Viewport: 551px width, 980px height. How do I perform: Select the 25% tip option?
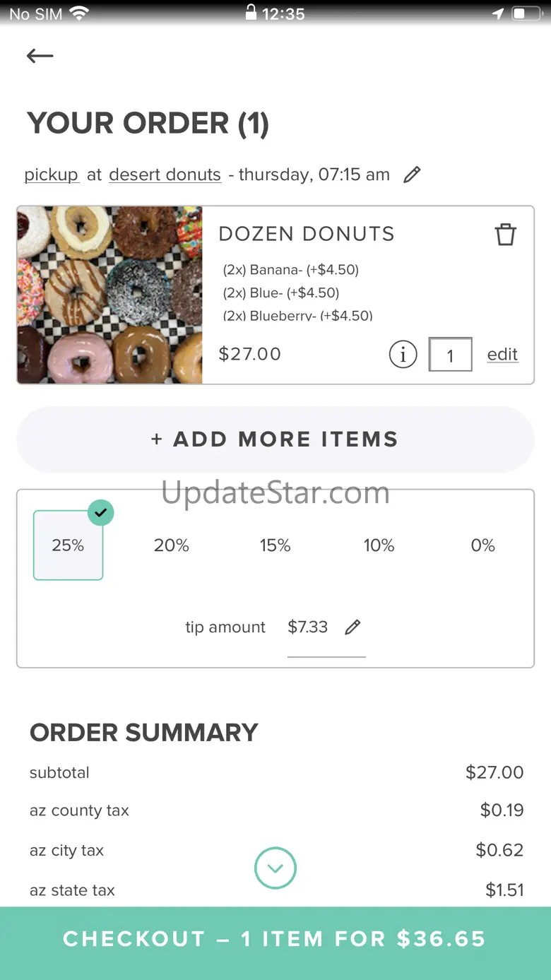pyautogui.click(x=68, y=545)
